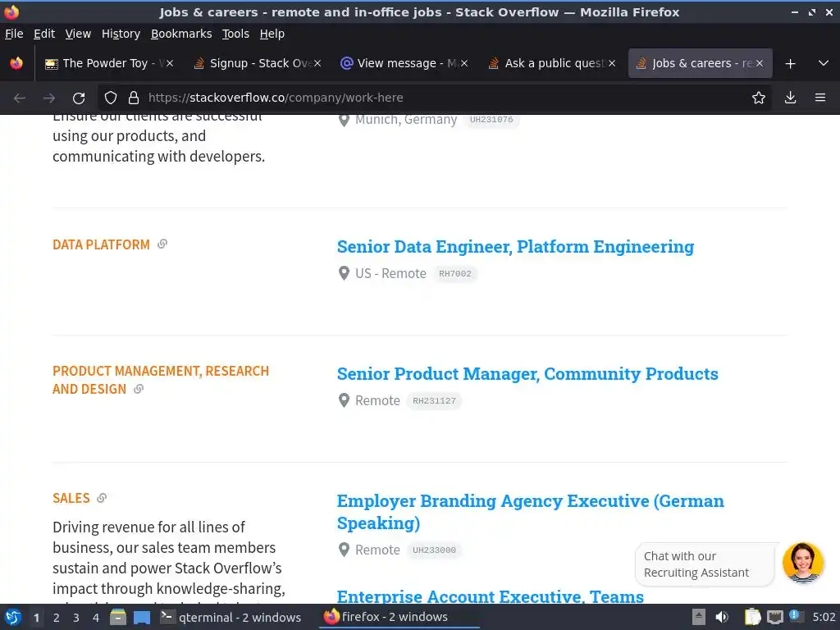Screen dimensions: 840x630
Task: Copy anchor link next to Data Platform
Action: pos(162,244)
